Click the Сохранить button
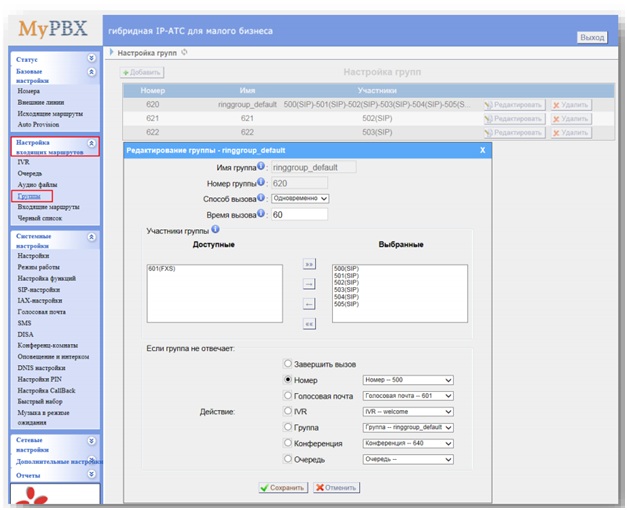Image resolution: width=627 pixels, height=510 pixels. 282,487
